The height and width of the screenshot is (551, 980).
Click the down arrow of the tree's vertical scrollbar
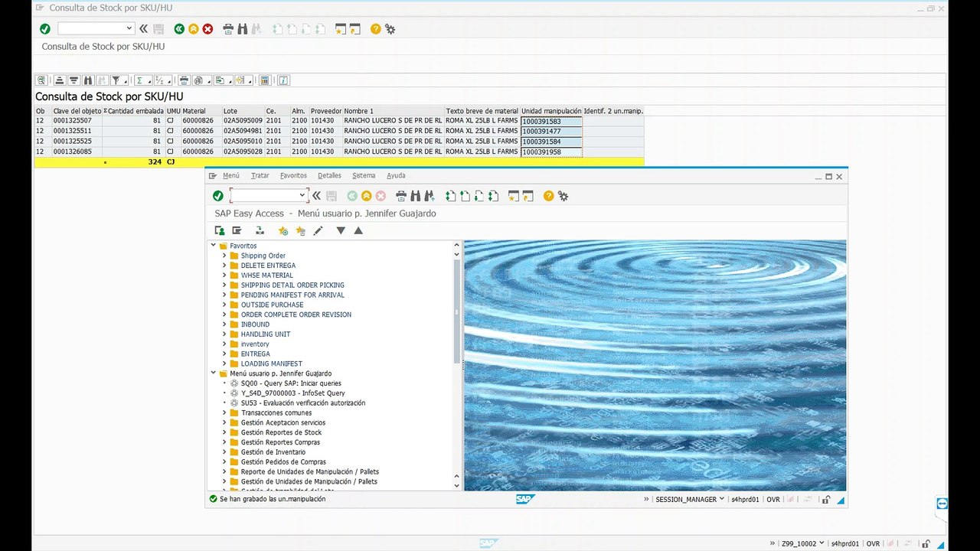tap(457, 485)
